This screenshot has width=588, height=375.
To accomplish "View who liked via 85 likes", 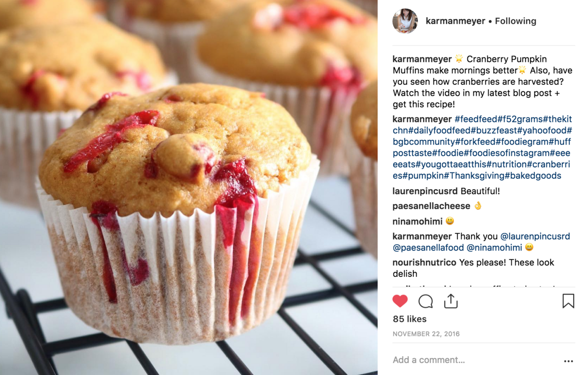I will click(x=409, y=319).
